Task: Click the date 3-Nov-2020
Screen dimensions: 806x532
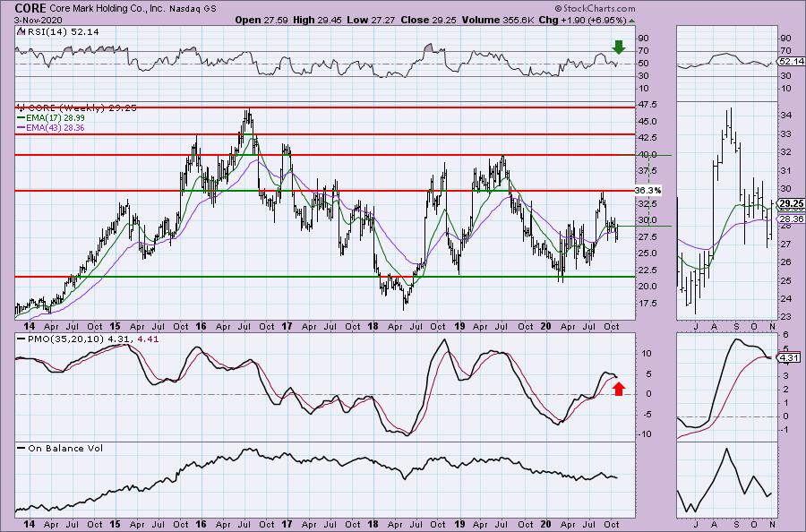Action: pyautogui.click(x=39, y=21)
